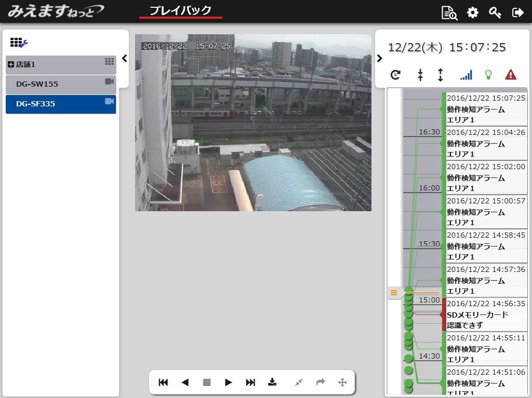
Task: Click the key icon in header
Action: tap(495, 12)
